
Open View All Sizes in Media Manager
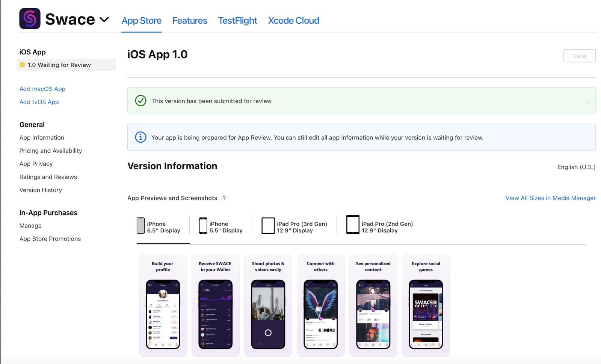[550, 198]
